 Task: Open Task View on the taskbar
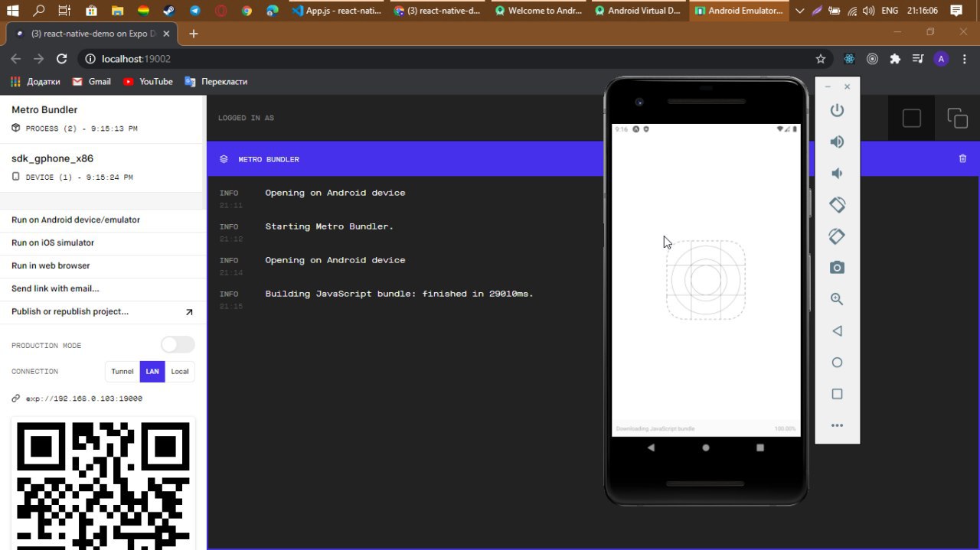(x=64, y=11)
